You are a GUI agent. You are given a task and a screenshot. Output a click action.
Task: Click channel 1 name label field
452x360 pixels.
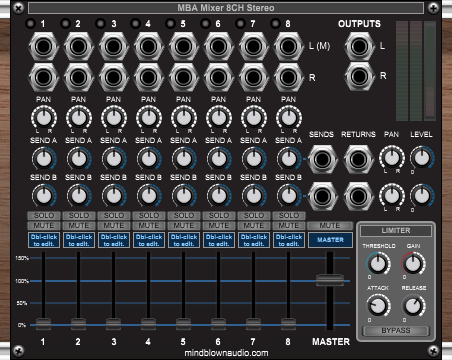pos(44,240)
